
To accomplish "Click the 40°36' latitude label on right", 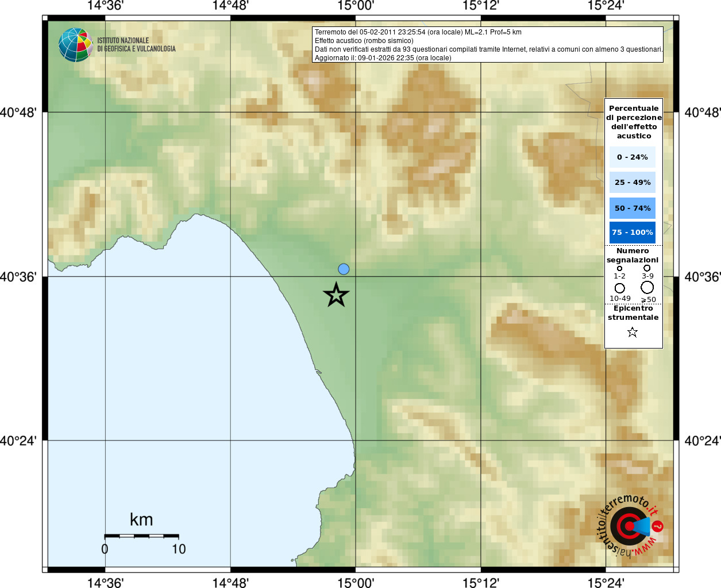I will pyautogui.click(x=703, y=277).
